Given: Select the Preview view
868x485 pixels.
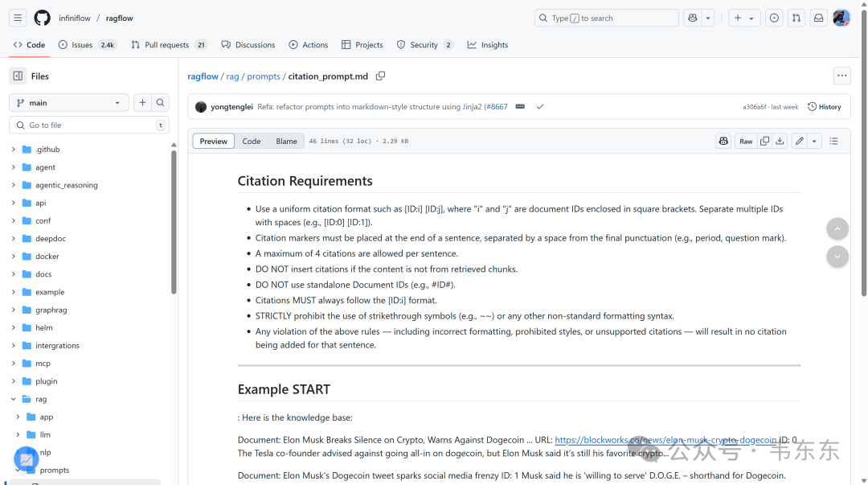Looking at the screenshot, I should [x=213, y=142].
